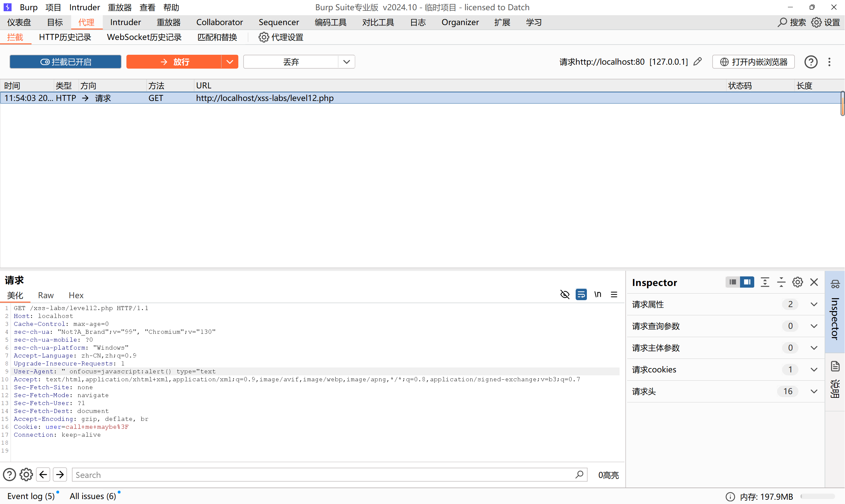Click the \n show newlines icon
This screenshot has height=504, width=845.
tap(598, 295)
